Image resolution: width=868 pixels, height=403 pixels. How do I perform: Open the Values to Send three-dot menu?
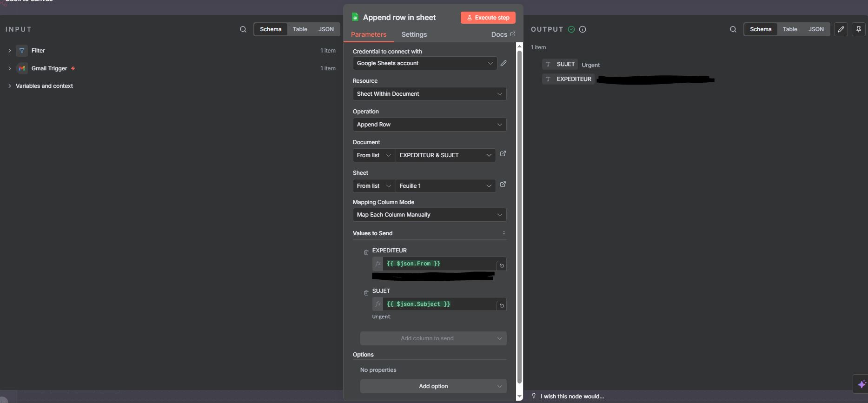(504, 233)
